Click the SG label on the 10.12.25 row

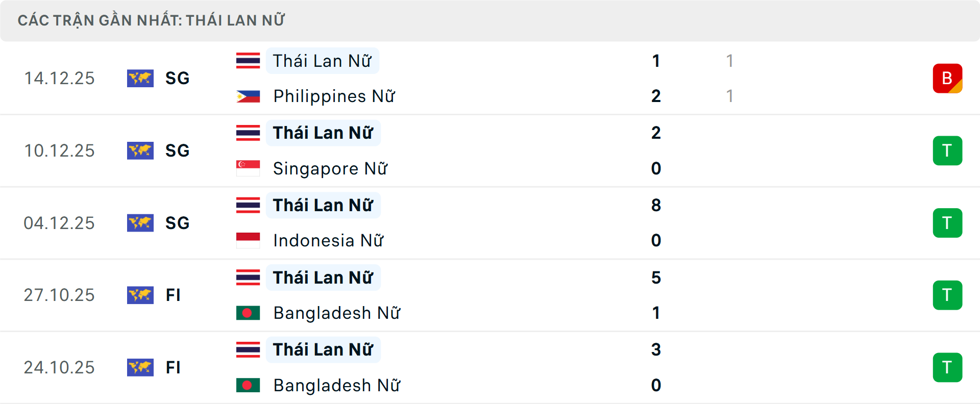177,150
